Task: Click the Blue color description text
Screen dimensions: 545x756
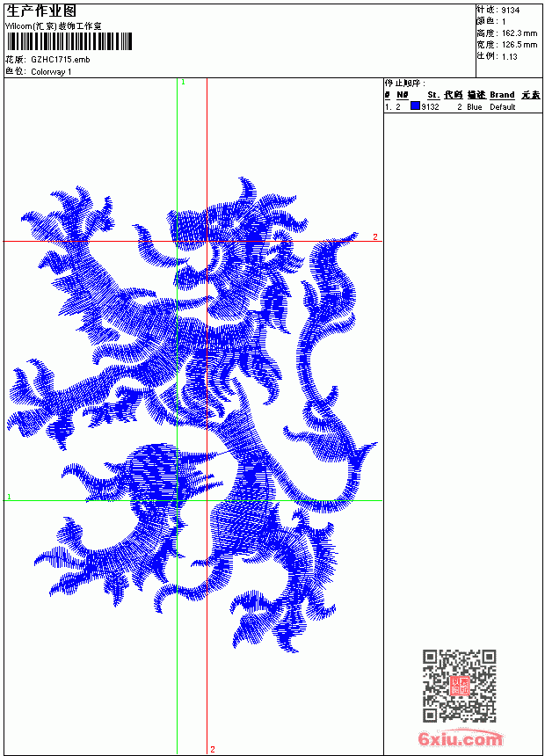Action: 474,107
